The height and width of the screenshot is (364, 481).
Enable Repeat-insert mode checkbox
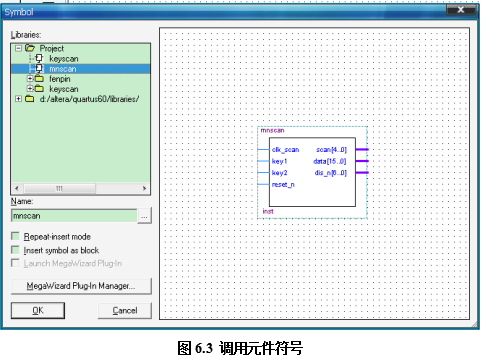click(x=15, y=236)
